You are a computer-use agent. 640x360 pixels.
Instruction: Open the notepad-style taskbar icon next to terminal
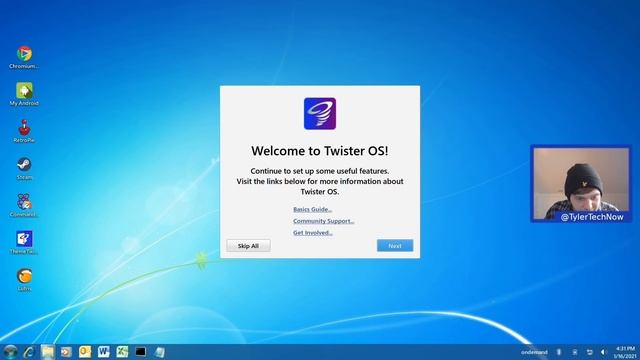coord(160,352)
